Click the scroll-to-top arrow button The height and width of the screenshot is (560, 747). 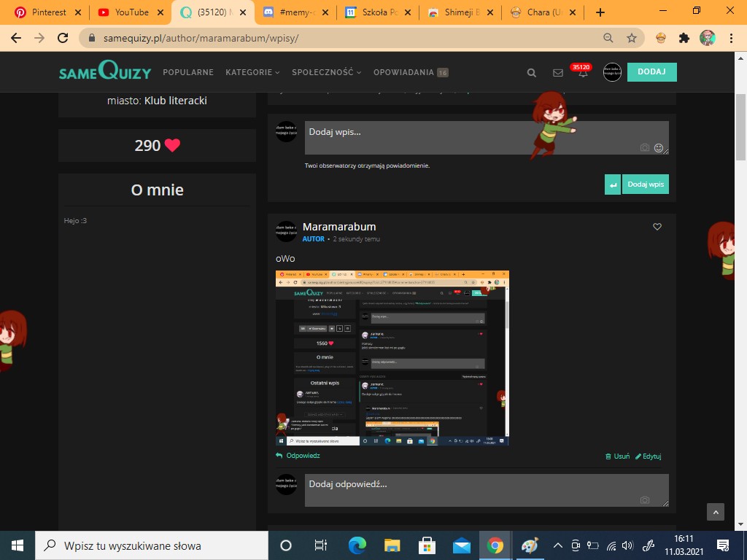[716, 512]
